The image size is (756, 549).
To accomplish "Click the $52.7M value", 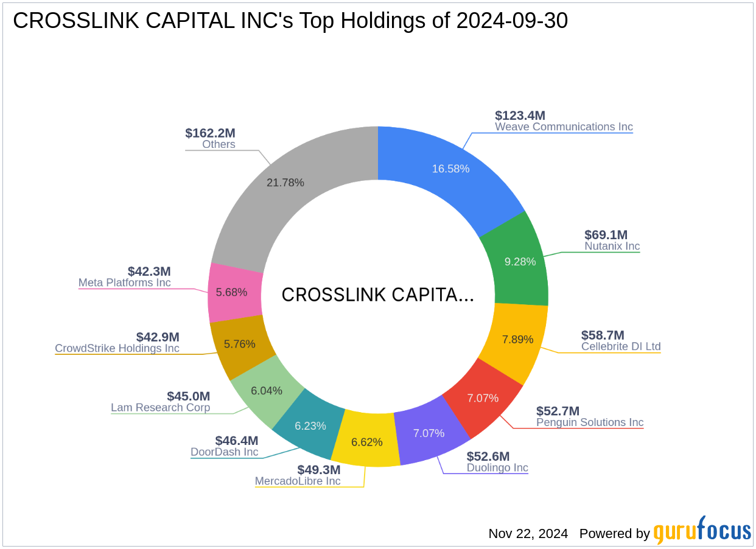I will tap(558, 410).
